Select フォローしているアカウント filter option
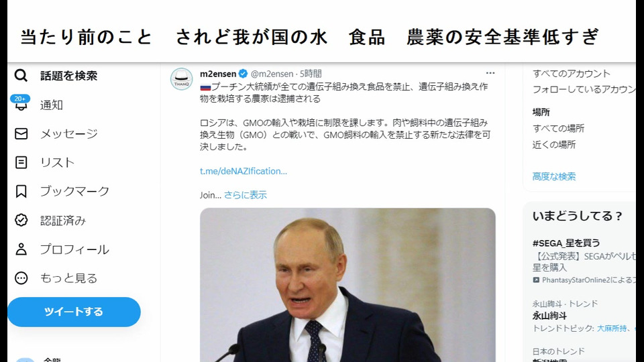Image resolution: width=644 pixels, height=362 pixels. pos(584,89)
